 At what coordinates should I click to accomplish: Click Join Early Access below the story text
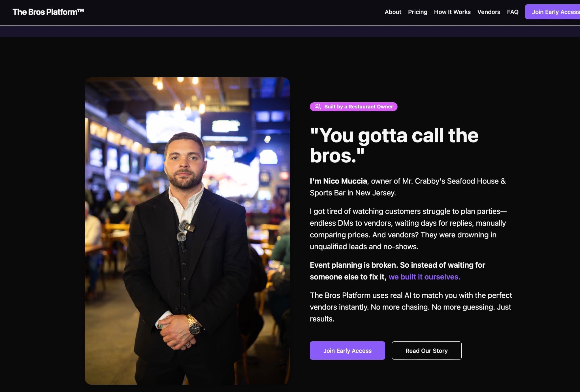(347, 351)
